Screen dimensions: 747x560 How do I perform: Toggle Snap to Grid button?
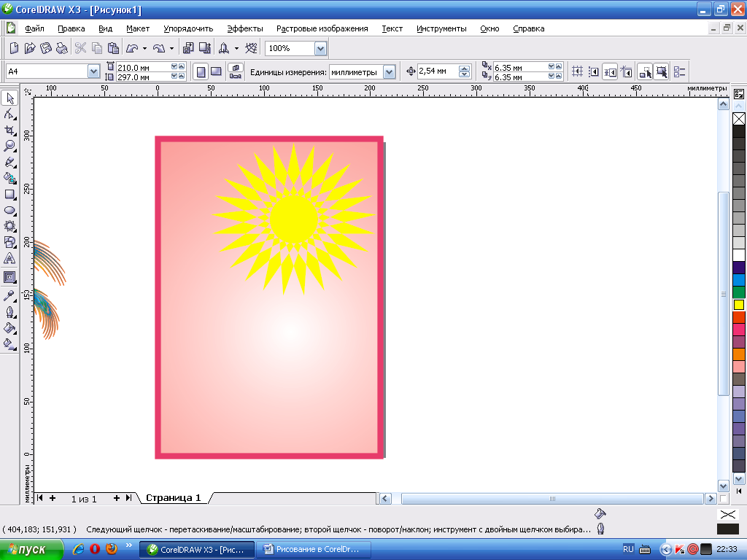click(578, 71)
